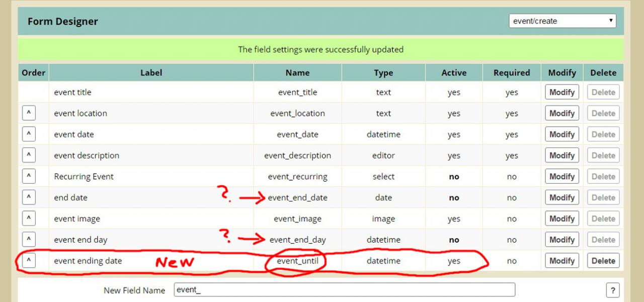This screenshot has width=644, height=302.
Task: Click the Active column header
Action: pos(454,72)
